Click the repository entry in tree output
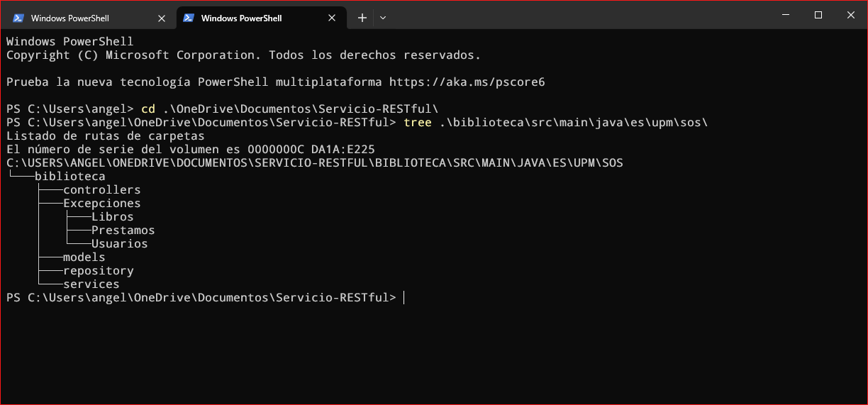This screenshot has height=405, width=868. [99, 271]
